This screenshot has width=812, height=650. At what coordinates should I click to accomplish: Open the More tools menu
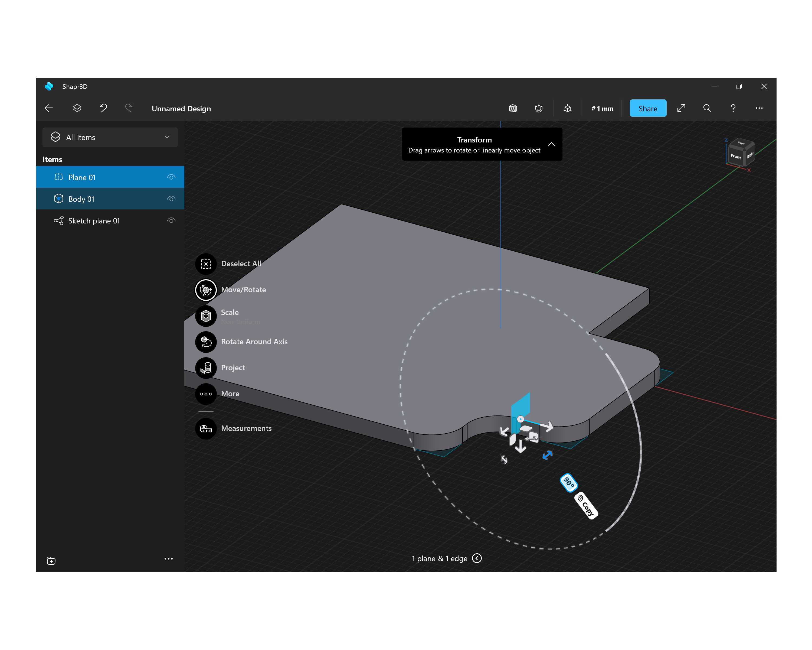(206, 394)
